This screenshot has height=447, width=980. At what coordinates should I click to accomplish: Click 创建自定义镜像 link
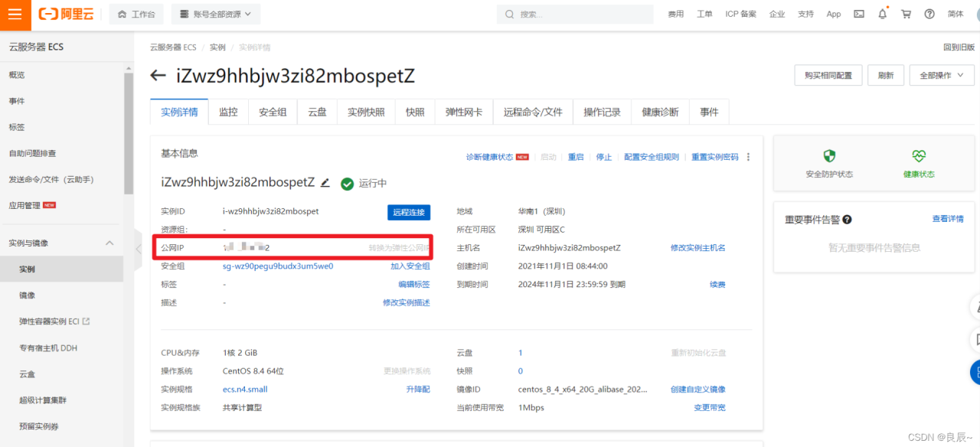(x=698, y=390)
